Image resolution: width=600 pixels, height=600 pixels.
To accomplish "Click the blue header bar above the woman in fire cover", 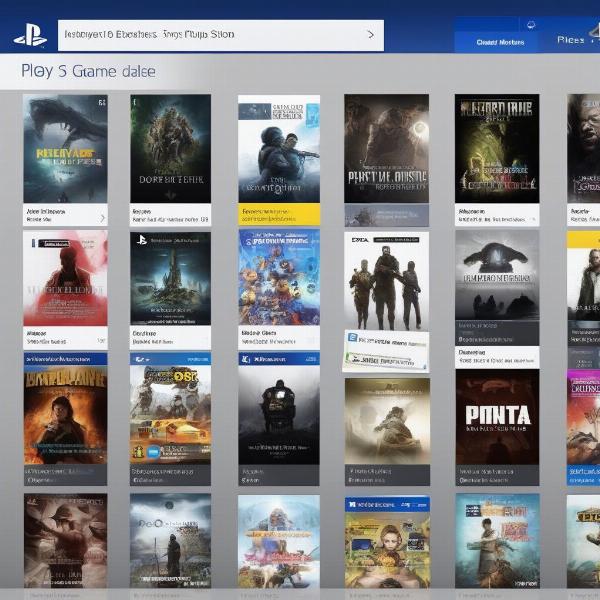I will [x=65, y=359].
